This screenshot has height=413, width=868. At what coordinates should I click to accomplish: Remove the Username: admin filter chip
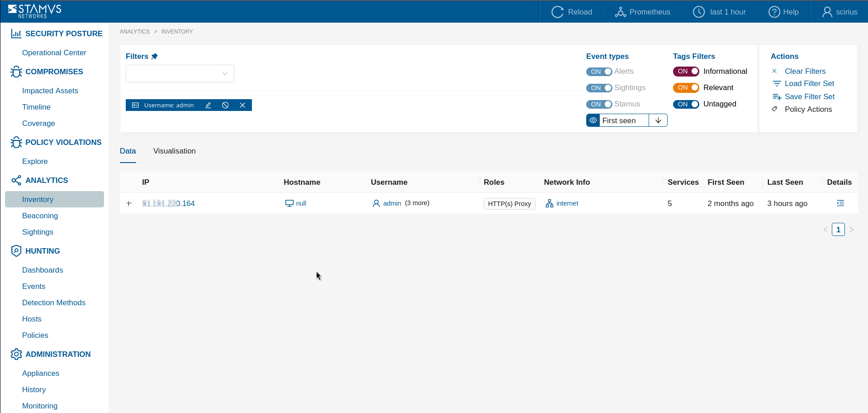[x=242, y=105]
